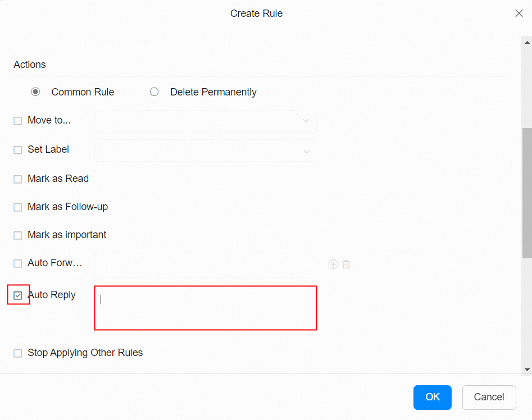Open the Move to folder dropdown
Viewport: 532px width, 420px height.
[x=205, y=121]
